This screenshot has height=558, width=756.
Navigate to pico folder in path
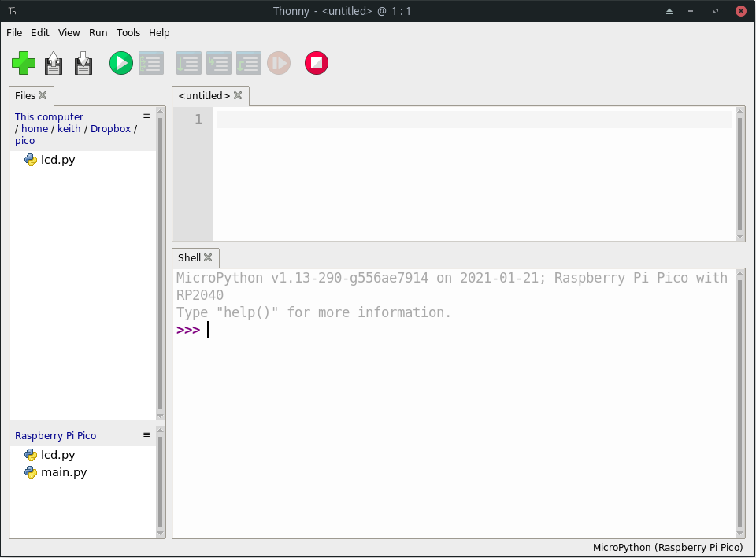click(24, 141)
